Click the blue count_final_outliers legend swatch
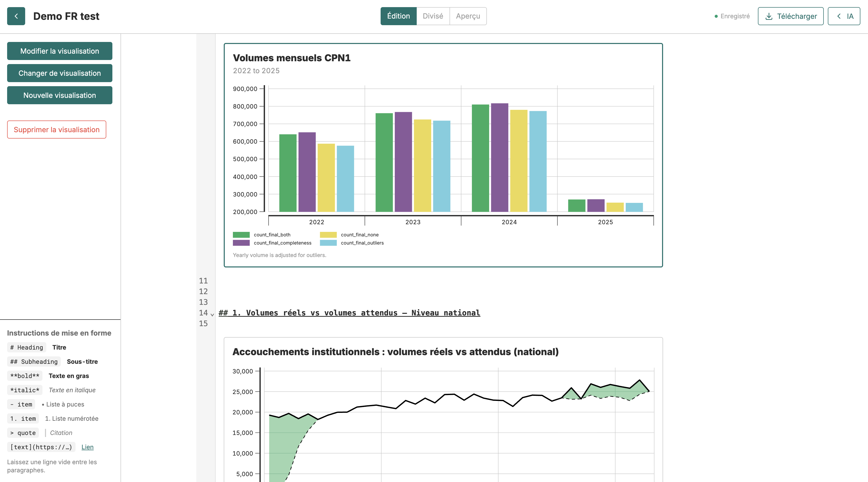This screenshot has height=482, width=868. point(328,243)
